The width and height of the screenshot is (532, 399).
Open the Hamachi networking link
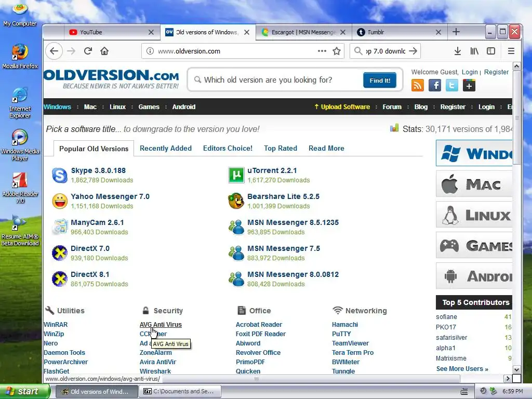345,324
